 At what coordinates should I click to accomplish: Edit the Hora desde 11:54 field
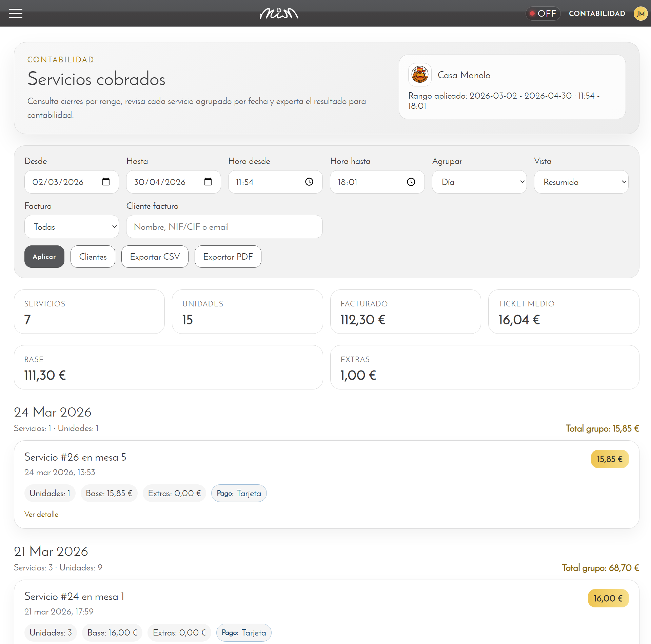pos(275,182)
